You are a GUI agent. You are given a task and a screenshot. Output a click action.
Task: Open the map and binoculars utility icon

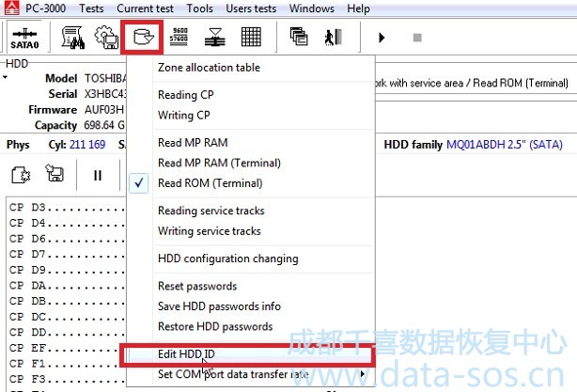[73, 38]
